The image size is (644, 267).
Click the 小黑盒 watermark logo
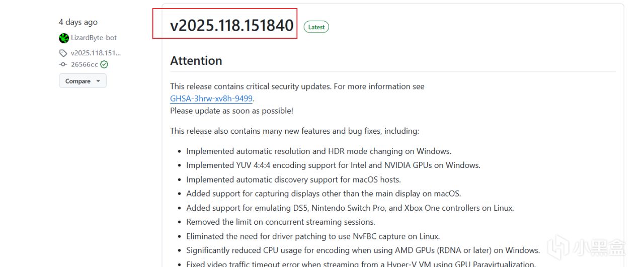point(587,248)
